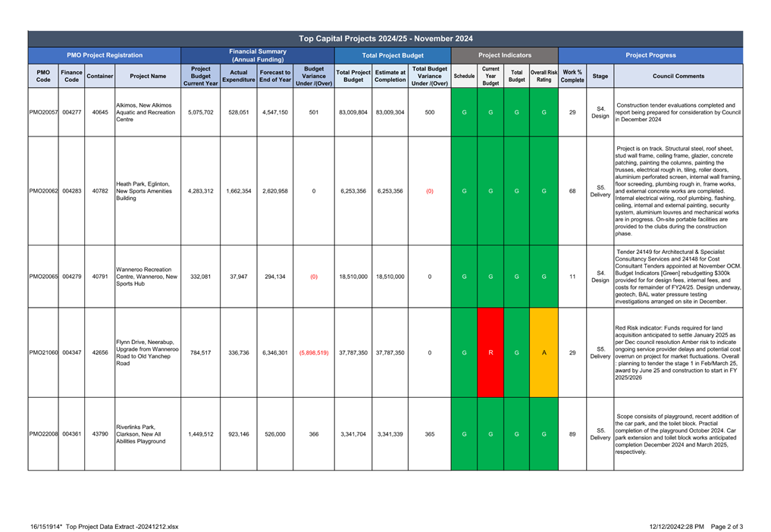Select the green Schedule indicator for Flynn Drive

tap(464, 352)
